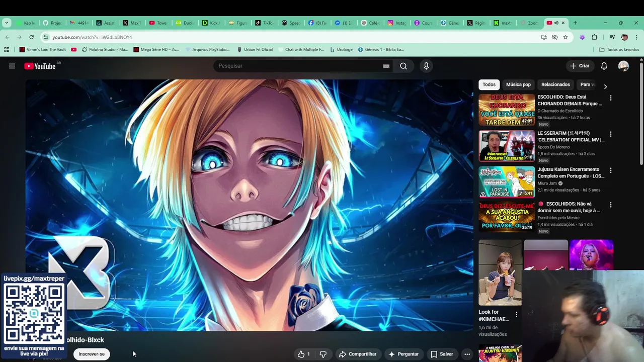
Task: Open the YouTube account avatar menu
Action: 623,66
